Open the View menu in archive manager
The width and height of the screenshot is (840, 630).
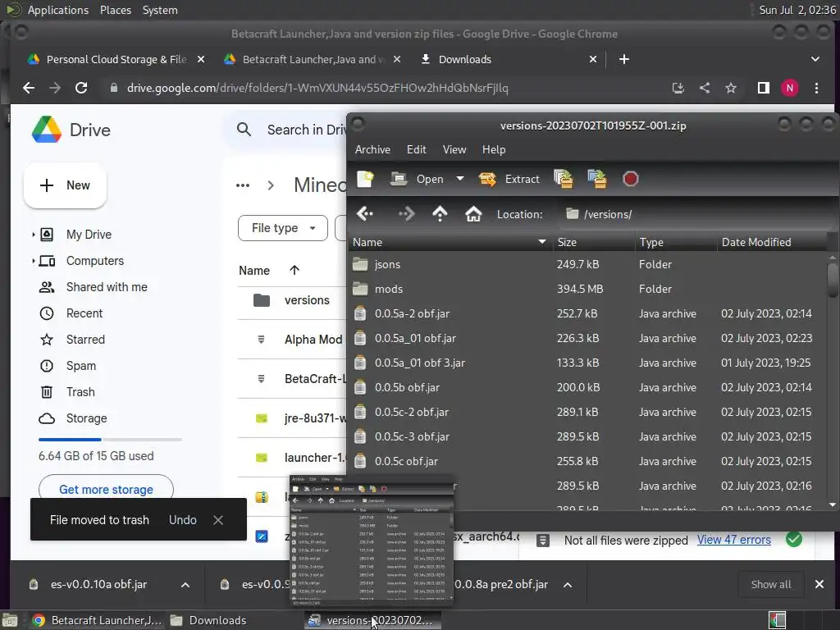454,149
